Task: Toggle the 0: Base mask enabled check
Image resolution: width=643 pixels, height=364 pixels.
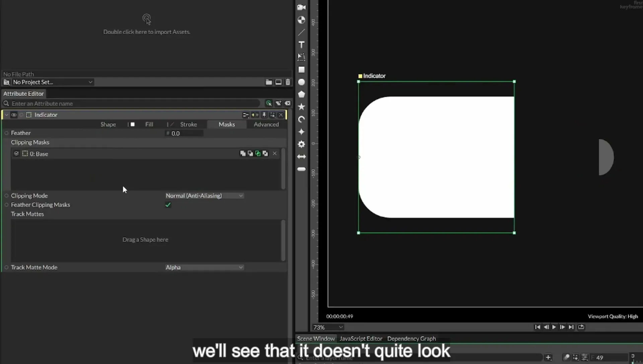Action: tap(16, 154)
